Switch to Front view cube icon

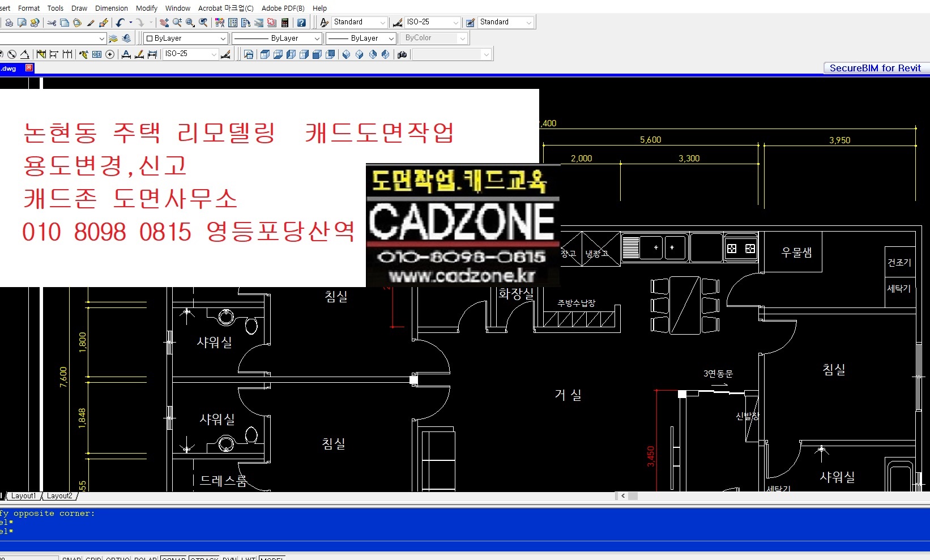click(x=317, y=54)
